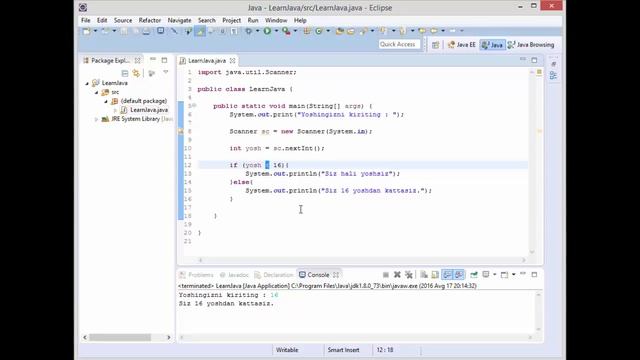Click right arrow of Package Explorer scrollbar
This screenshot has height=360, width=640.
tap(169, 338)
